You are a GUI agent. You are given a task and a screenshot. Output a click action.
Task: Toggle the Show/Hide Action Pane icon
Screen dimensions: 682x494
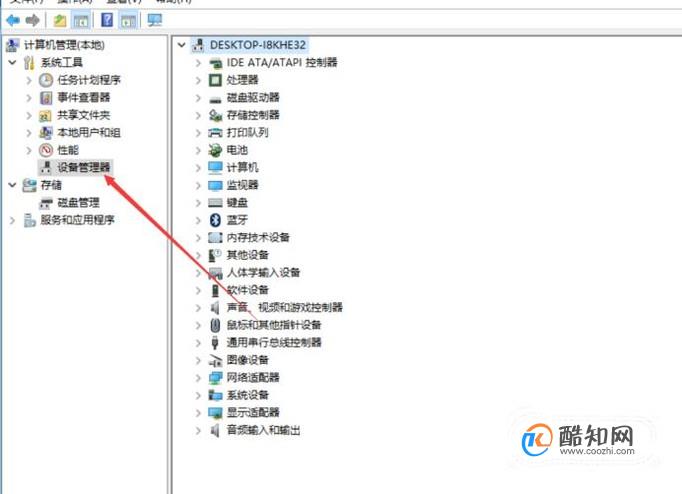coord(128,20)
